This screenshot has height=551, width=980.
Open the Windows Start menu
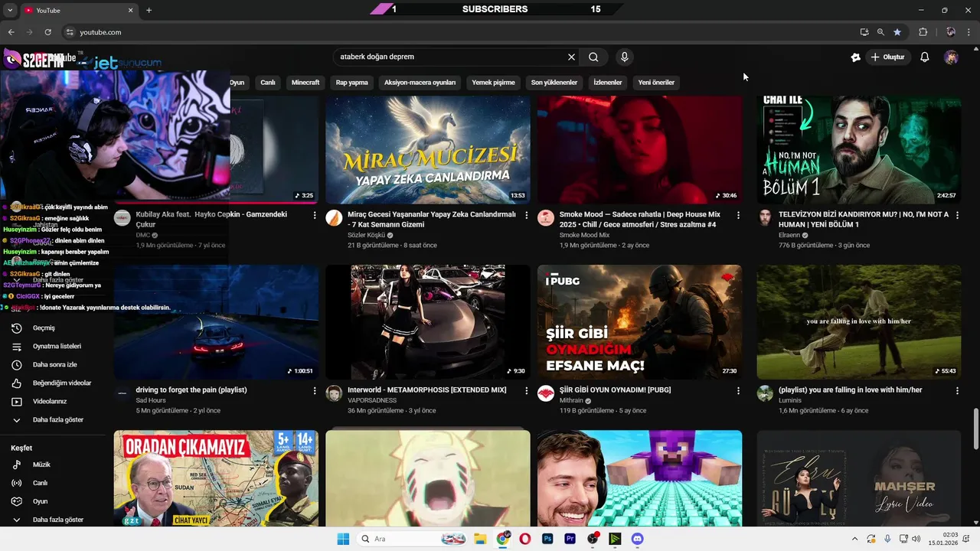[x=342, y=539]
